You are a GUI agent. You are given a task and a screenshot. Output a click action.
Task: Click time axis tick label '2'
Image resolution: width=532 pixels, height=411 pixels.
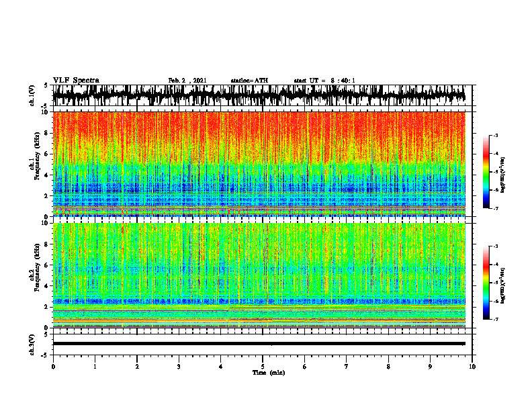[137, 367]
